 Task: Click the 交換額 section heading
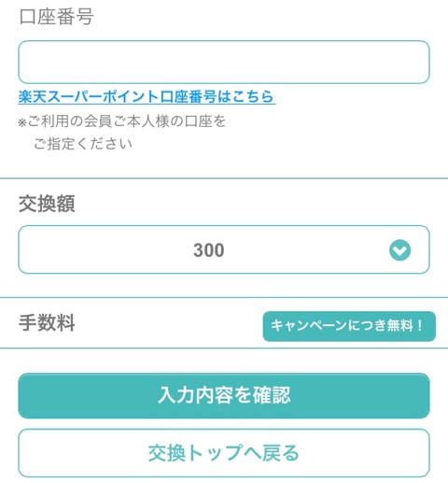point(47,204)
